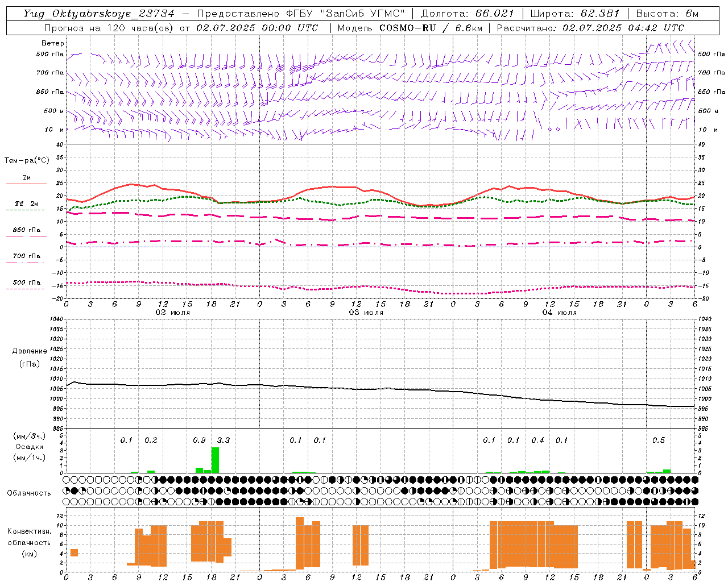Click the 'Конвективн.' convective cloud label
The height and width of the screenshot is (582, 728).
[29, 531]
